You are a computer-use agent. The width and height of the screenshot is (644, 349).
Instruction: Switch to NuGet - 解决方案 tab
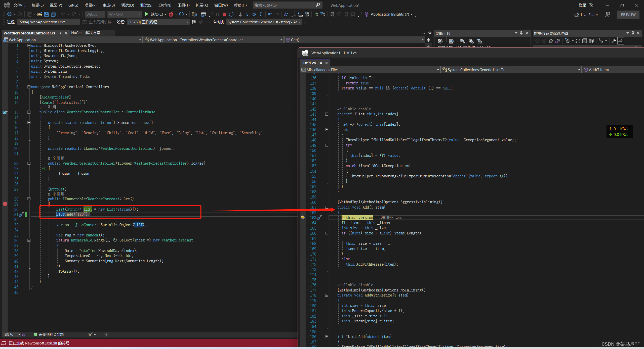point(86,33)
